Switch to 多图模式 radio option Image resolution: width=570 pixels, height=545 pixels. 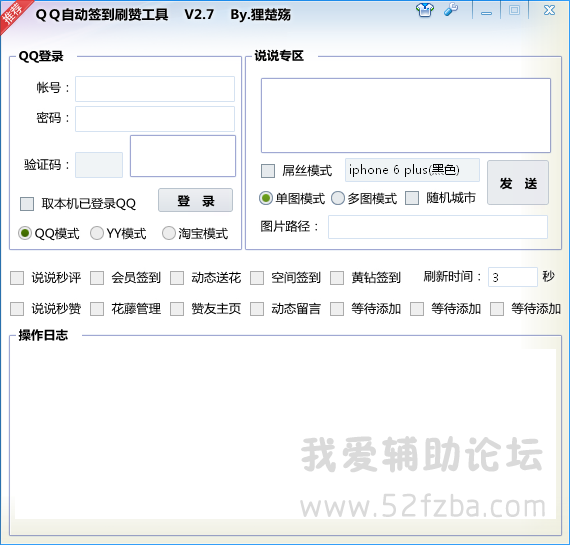(x=338, y=198)
